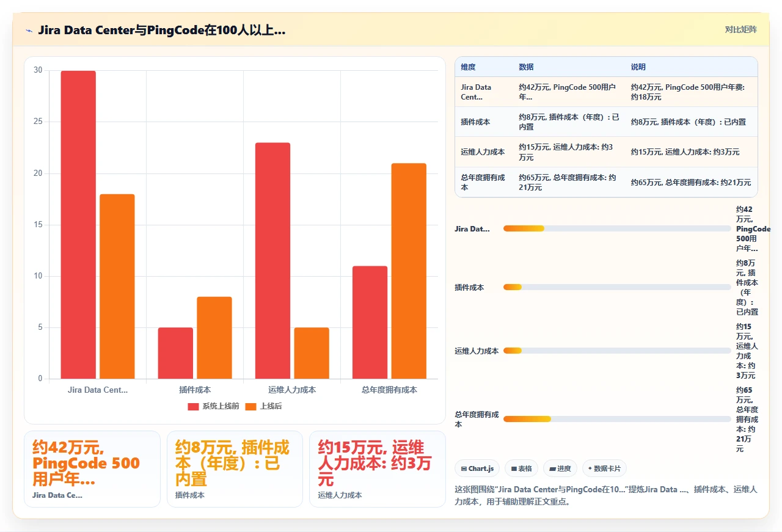This screenshot has width=782, height=532.
Task: Select the 进度 tag chip
Action: coord(560,468)
